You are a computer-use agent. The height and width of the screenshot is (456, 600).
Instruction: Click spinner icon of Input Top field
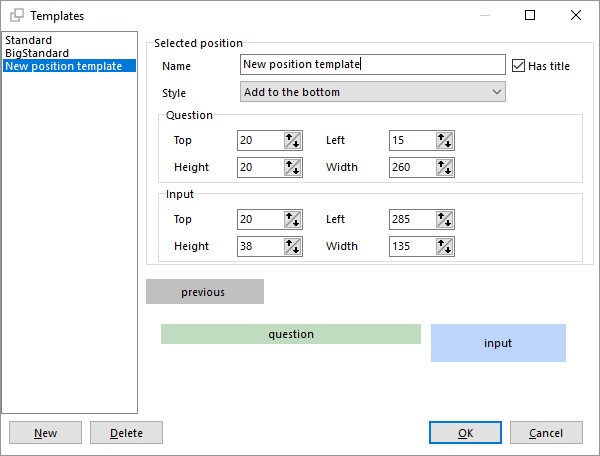click(x=293, y=220)
